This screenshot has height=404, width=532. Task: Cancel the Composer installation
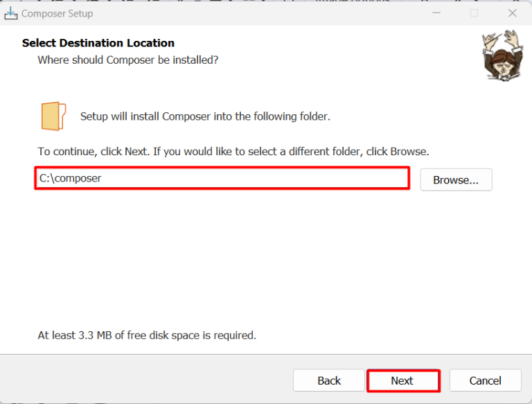pyautogui.click(x=485, y=380)
